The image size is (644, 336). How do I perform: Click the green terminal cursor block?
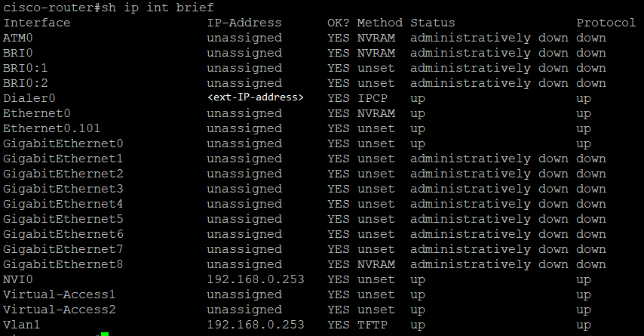point(105,334)
